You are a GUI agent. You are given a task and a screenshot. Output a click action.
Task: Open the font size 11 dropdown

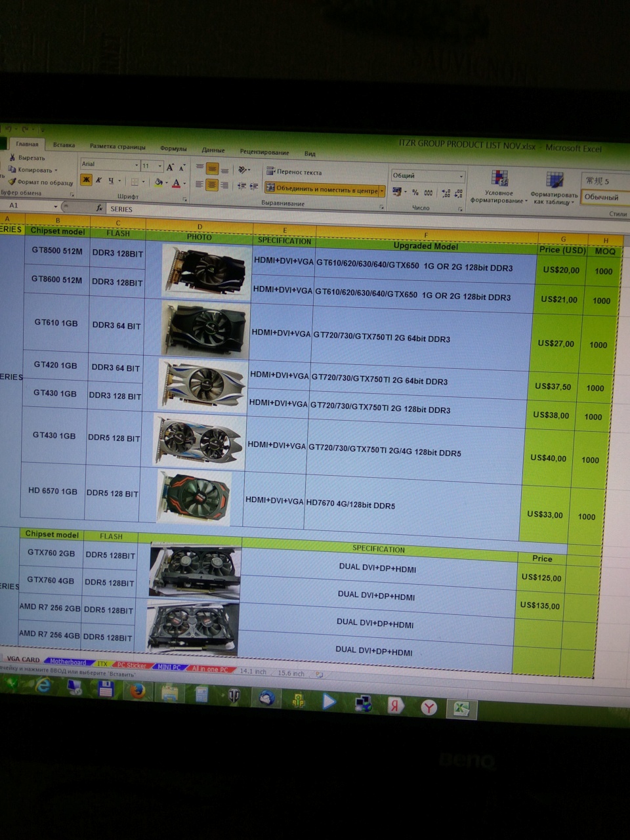[x=159, y=166]
